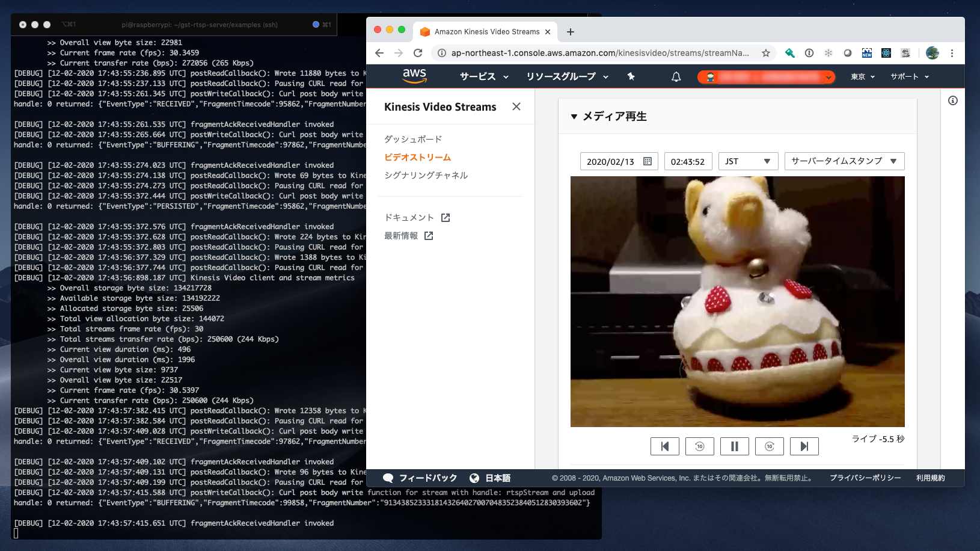The width and height of the screenshot is (980, 551).
Task: Open the JST timezone dropdown
Action: click(x=748, y=161)
